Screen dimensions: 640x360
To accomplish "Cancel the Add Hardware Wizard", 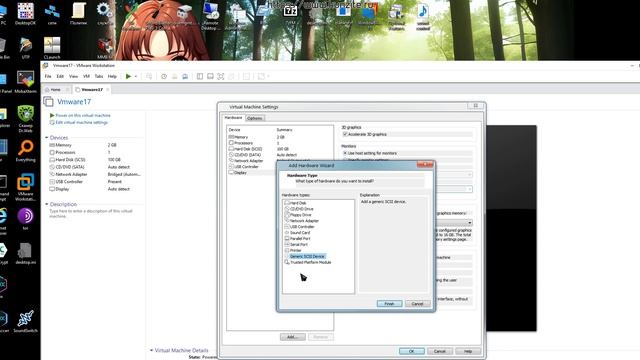I will pyautogui.click(x=417, y=304).
